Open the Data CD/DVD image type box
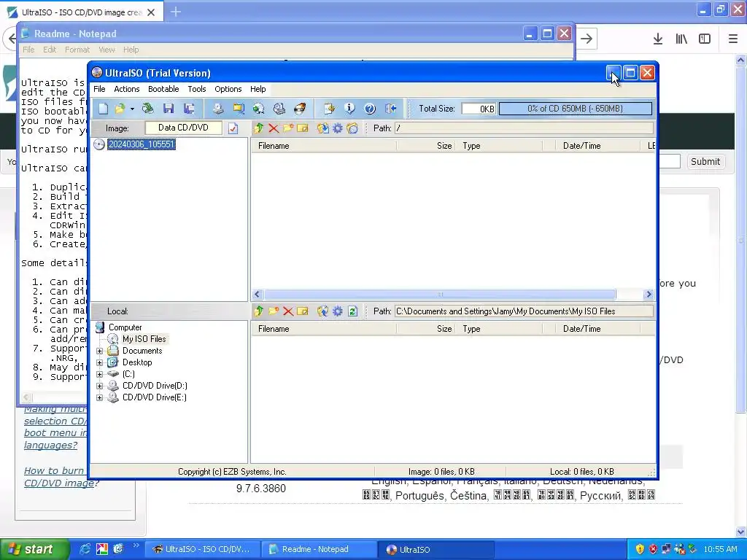Image resolution: width=747 pixels, height=560 pixels. pos(183,128)
